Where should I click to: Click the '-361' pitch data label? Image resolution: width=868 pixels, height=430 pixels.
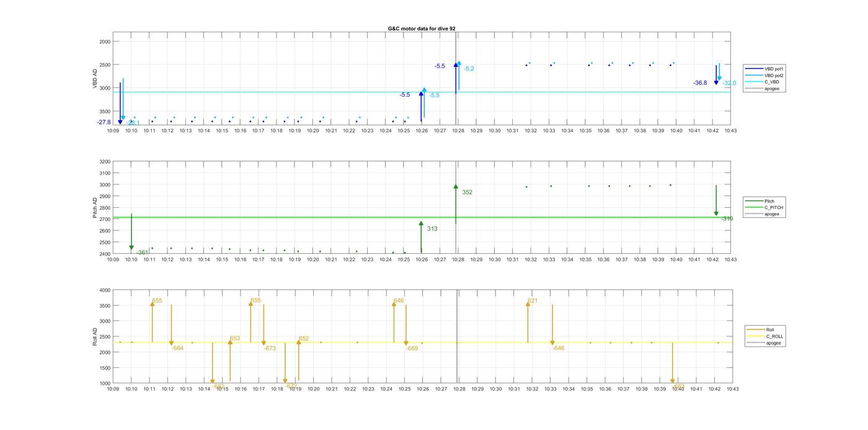[x=143, y=253]
